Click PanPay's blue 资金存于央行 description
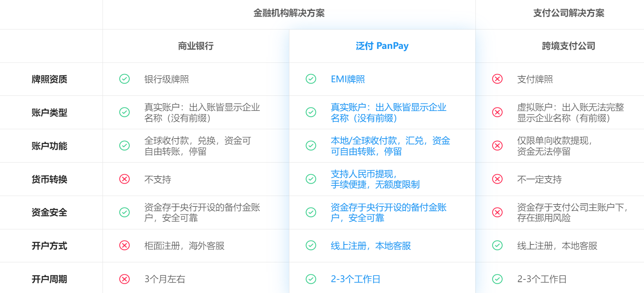The width and height of the screenshot is (644, 293). pos(388,213)
